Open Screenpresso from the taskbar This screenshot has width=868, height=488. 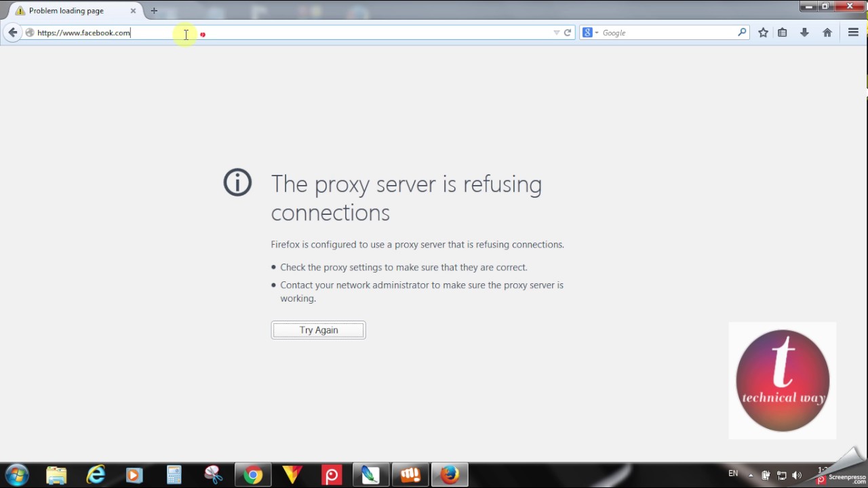[x=332, y=475]
